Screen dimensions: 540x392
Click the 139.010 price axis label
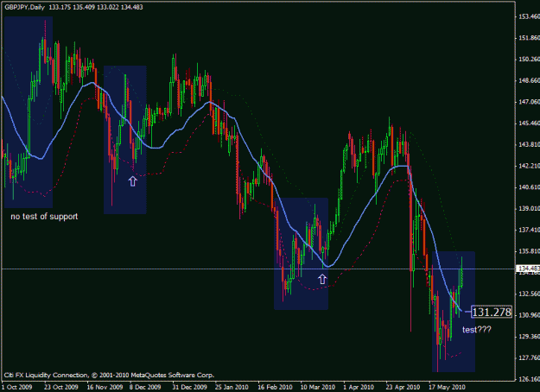[x=529, y=209]
